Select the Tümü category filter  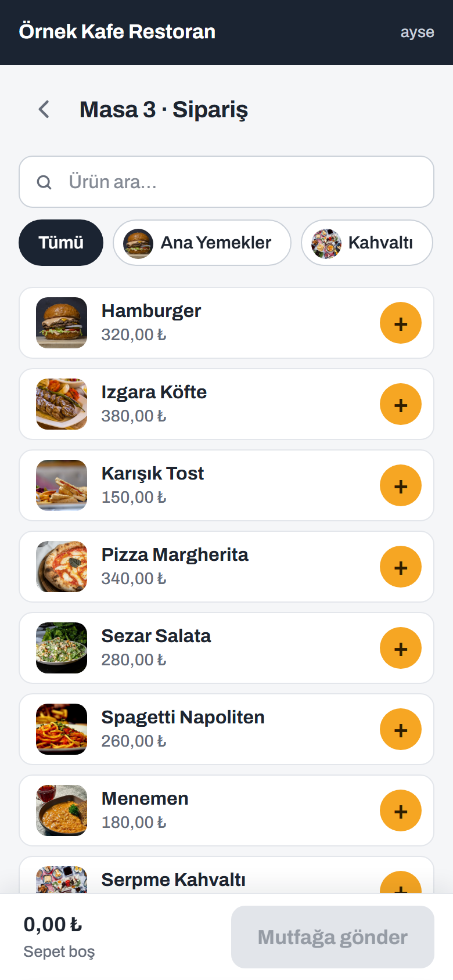tap(61, 243)
